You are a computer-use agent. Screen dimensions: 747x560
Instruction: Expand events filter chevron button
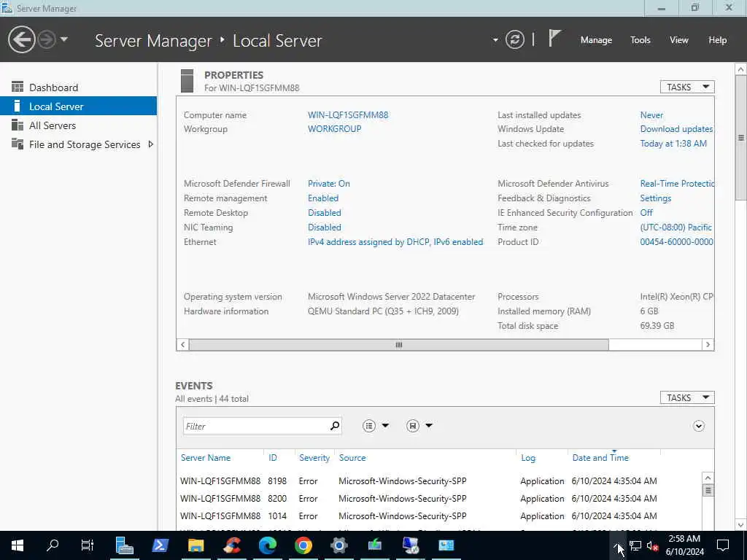click(x=698, y=426)
